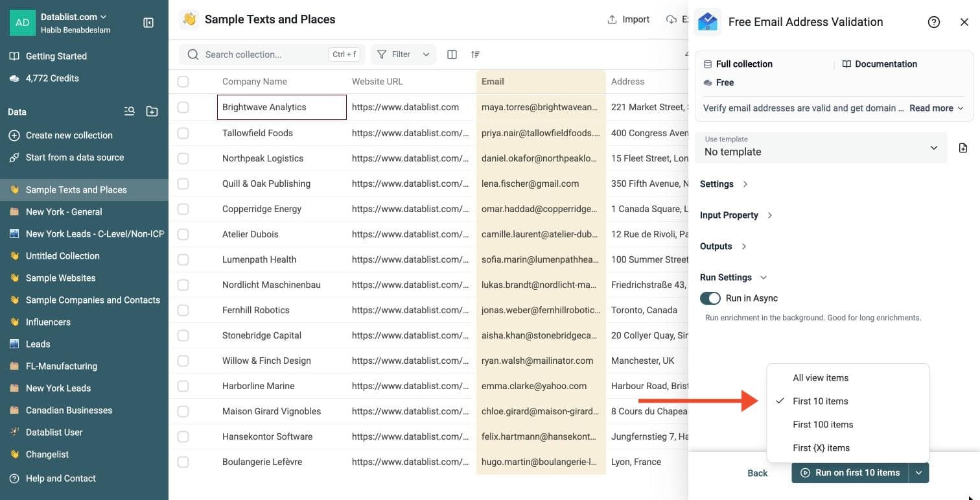
Task: Collapse the Run Settings section
Action: [733, 278]
